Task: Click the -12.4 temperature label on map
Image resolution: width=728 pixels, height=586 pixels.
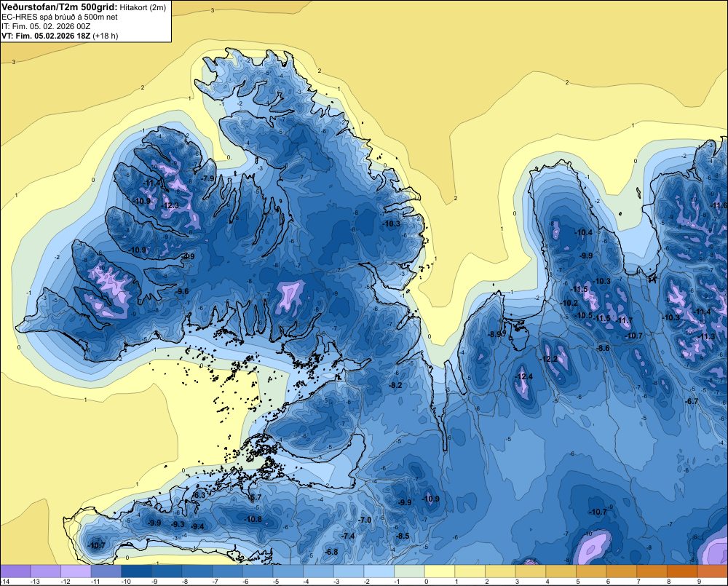Action: pyautogui.click(x=525, y=376)
